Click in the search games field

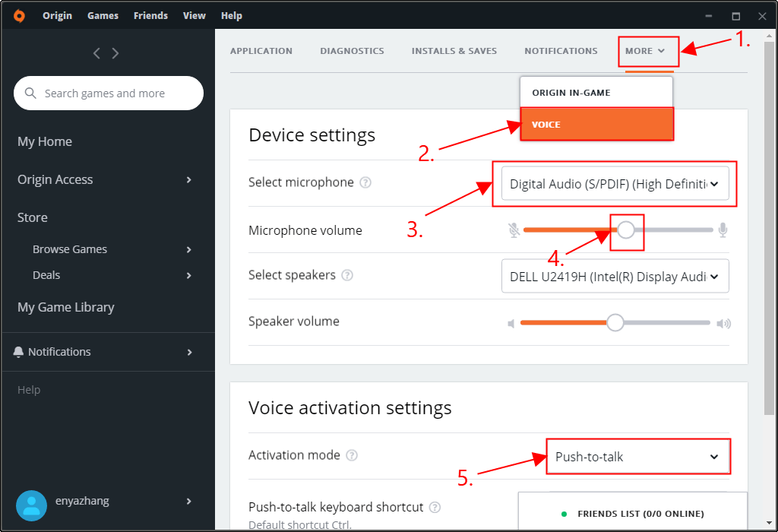click(109, 93)
